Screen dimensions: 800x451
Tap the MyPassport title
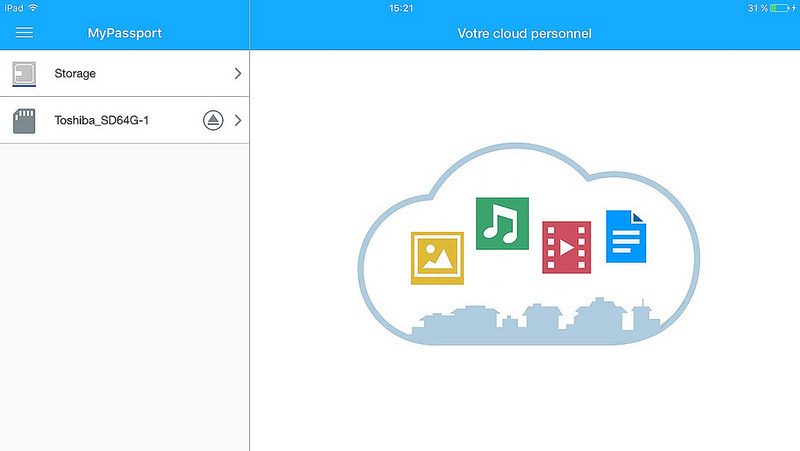tap(124, 33)
